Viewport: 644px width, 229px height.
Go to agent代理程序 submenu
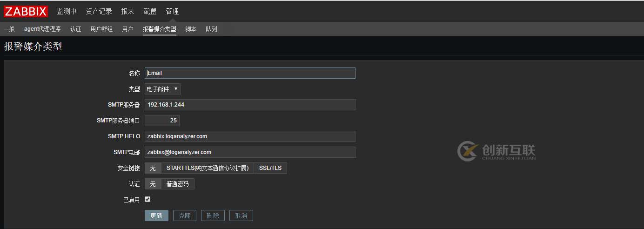point(42,29)
